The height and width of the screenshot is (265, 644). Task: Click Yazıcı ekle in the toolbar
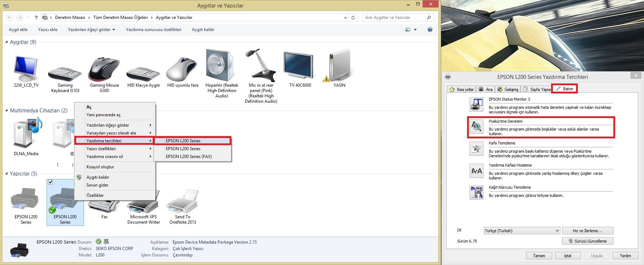tap(48, 30)
